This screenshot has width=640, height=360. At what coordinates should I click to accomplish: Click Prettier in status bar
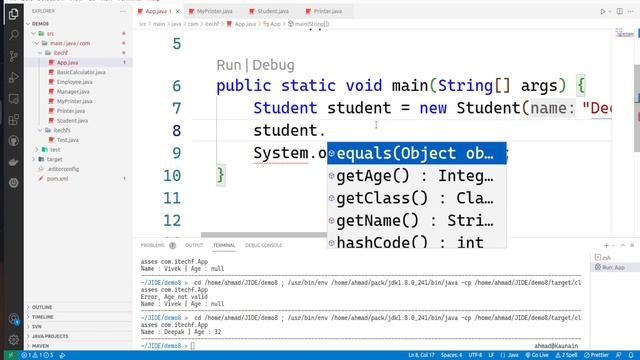pos(596,356)
